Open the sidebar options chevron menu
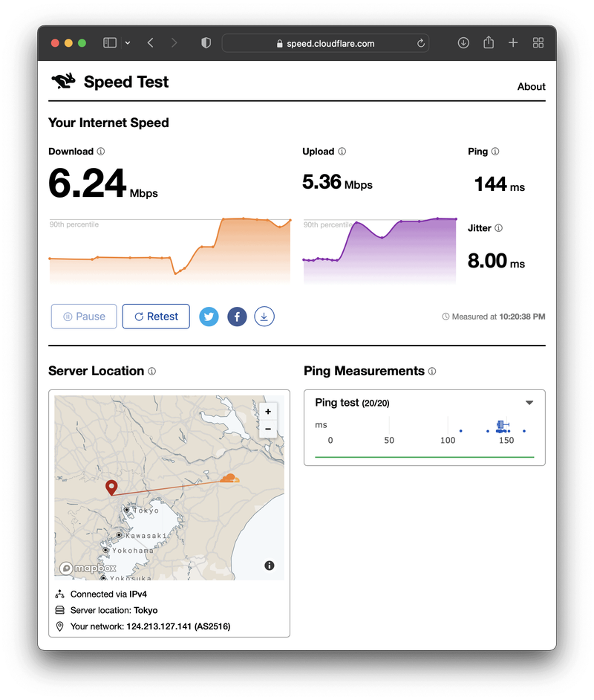This screenshot has height=700, width=594. tap(128, 43)
